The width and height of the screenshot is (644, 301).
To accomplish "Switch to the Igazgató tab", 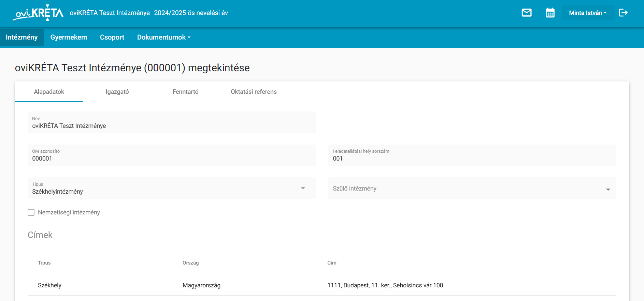I will [x=117, y=92].
